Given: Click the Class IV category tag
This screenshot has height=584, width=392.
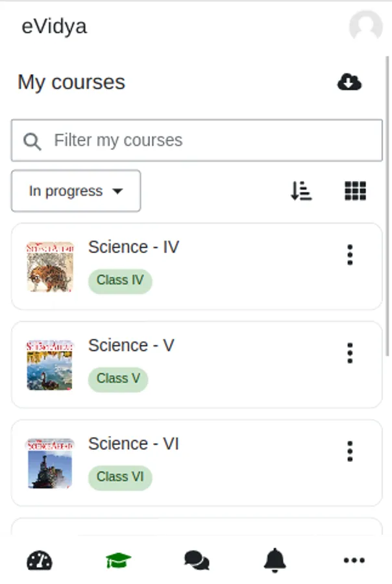Looking at the screenshot, I should coord(120,281).
